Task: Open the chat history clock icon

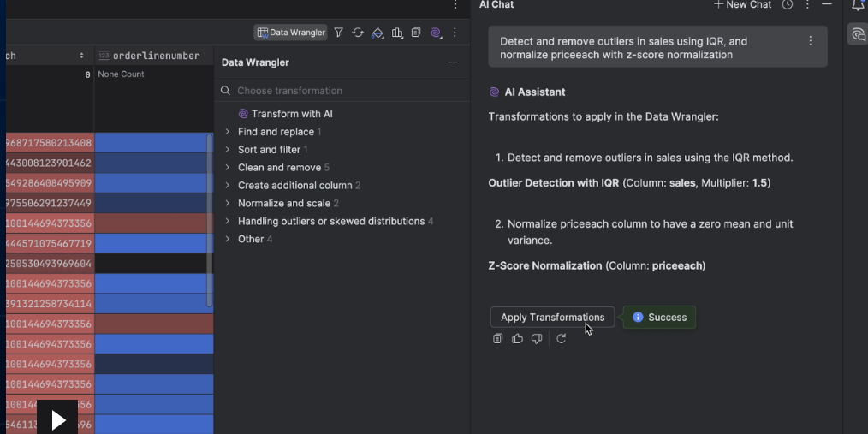Action: (788, 5)
